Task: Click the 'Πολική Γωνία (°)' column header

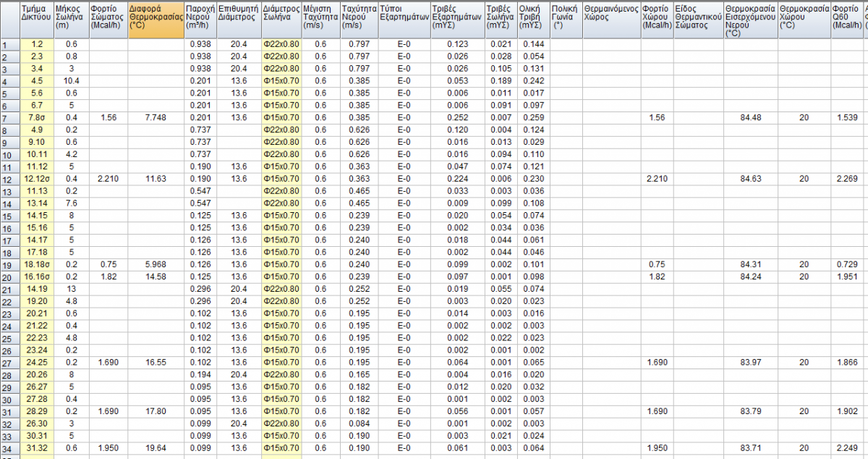Action: (565, 20)
